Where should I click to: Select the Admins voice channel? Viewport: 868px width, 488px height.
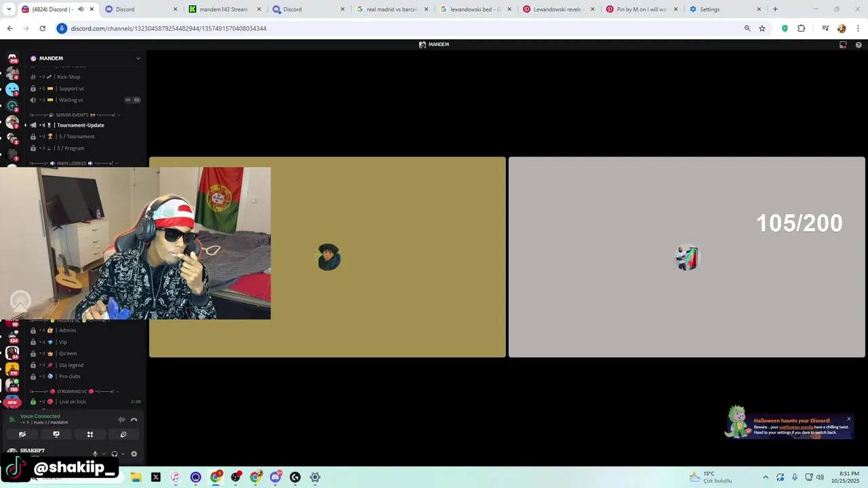(x=85, y=330)
